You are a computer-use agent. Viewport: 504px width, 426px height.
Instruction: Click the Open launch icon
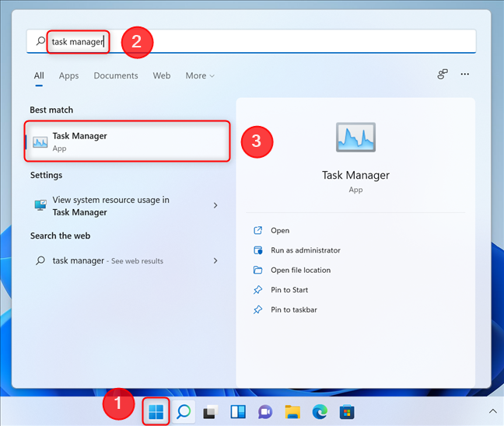[257, 230]
